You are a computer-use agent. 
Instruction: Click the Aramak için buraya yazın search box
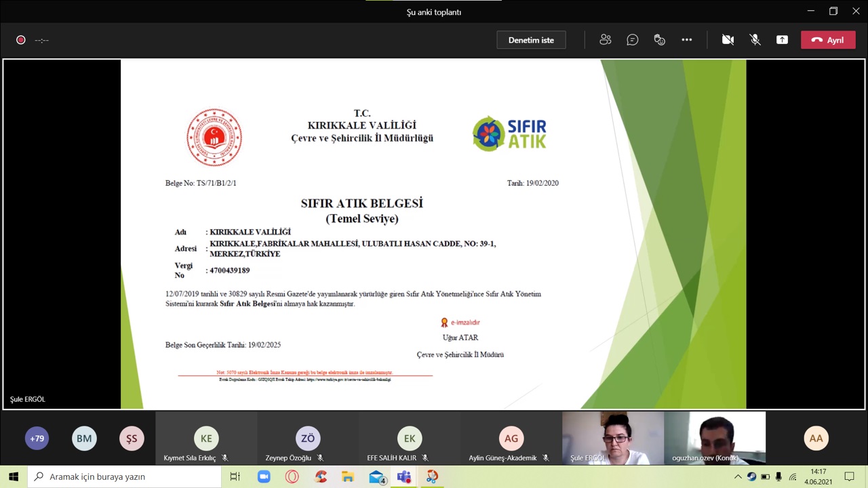pyautogui.click(x=124, y=476)
